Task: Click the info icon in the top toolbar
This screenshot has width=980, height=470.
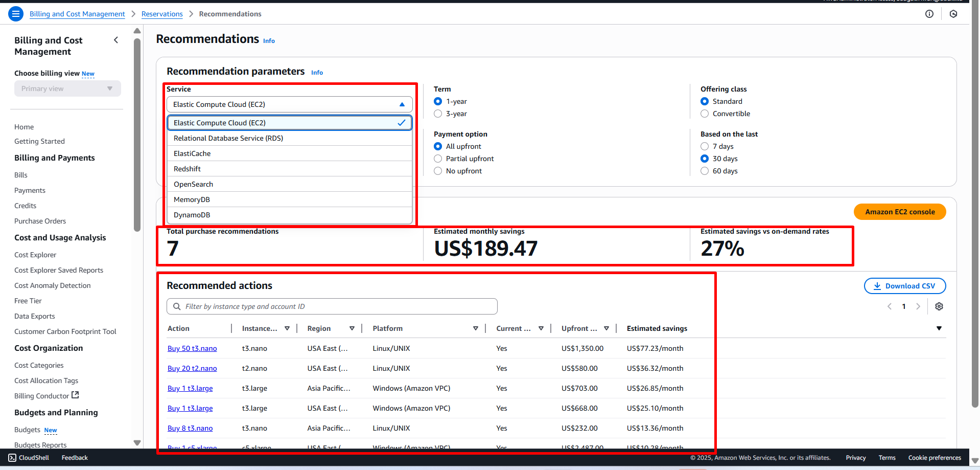Action: (929, 14)
